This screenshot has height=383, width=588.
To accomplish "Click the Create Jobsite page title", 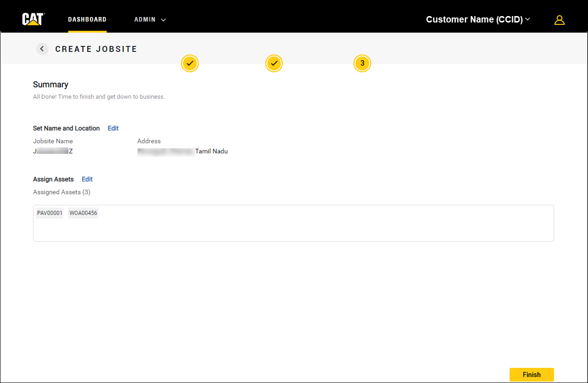I will 96,49.
